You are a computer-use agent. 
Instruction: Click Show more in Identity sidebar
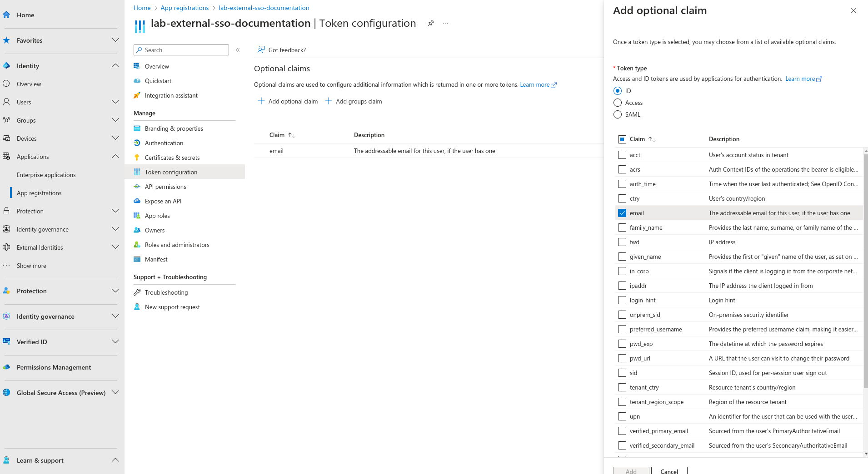point(31,266)
